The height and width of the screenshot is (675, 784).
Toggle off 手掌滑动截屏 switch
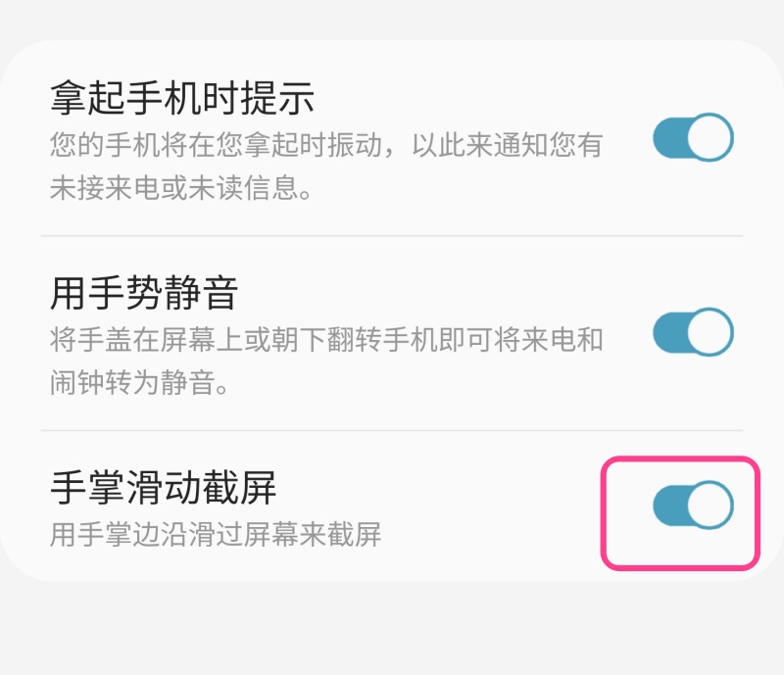(x=693, y=505)
